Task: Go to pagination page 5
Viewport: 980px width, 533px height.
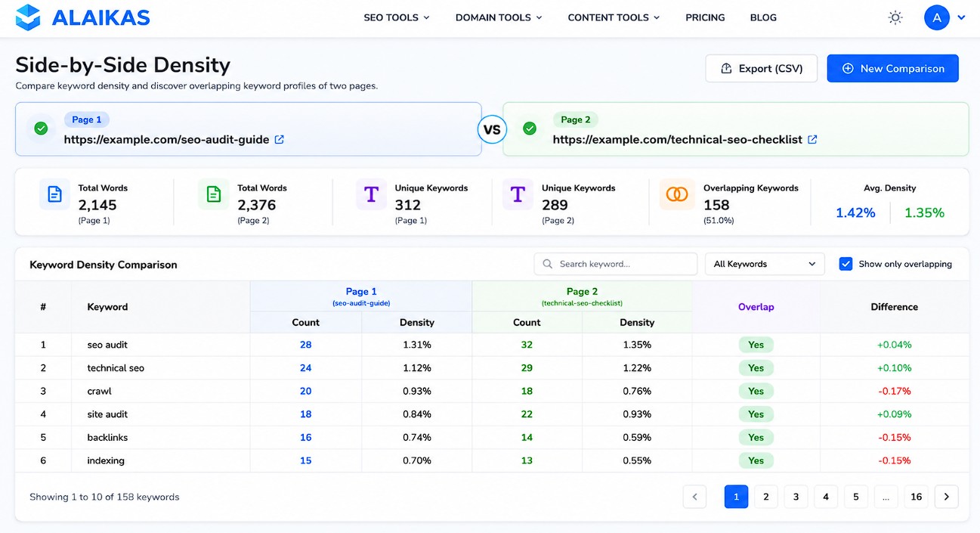Action: tap(856, 497)
